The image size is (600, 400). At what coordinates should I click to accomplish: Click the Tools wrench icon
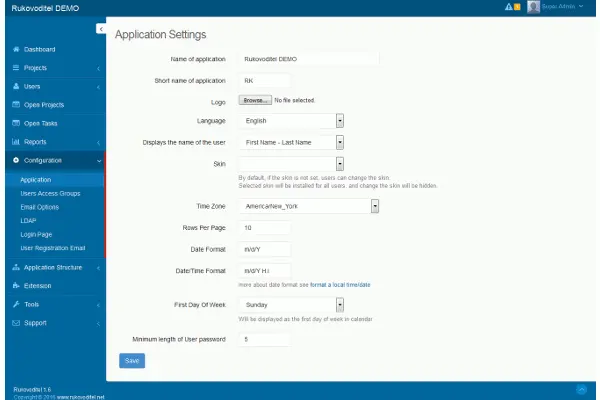pos(16,304)
